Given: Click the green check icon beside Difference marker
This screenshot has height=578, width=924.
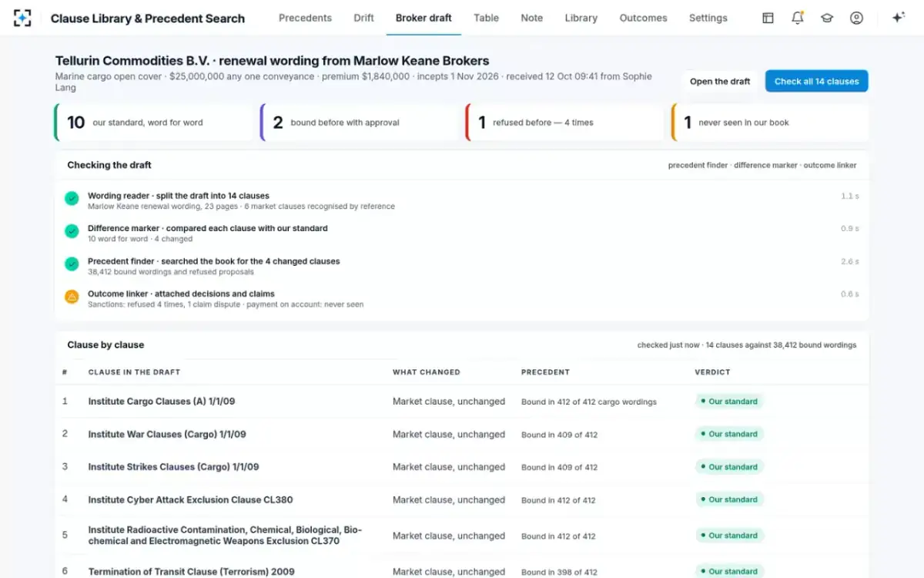Looking at the screenshot, I should [x=72, y=231].
